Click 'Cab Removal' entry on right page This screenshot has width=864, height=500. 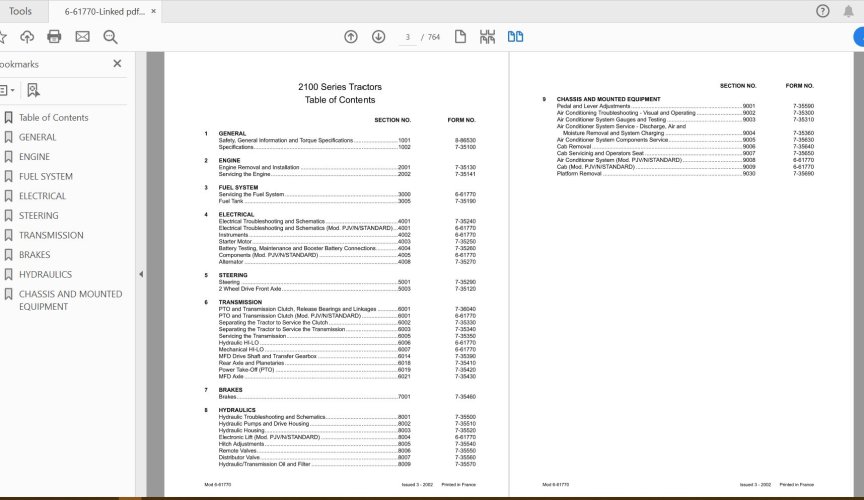(x=574, y=147)
